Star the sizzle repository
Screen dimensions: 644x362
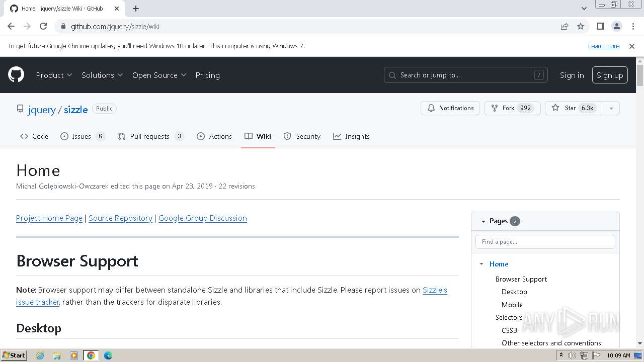(573, 108)
